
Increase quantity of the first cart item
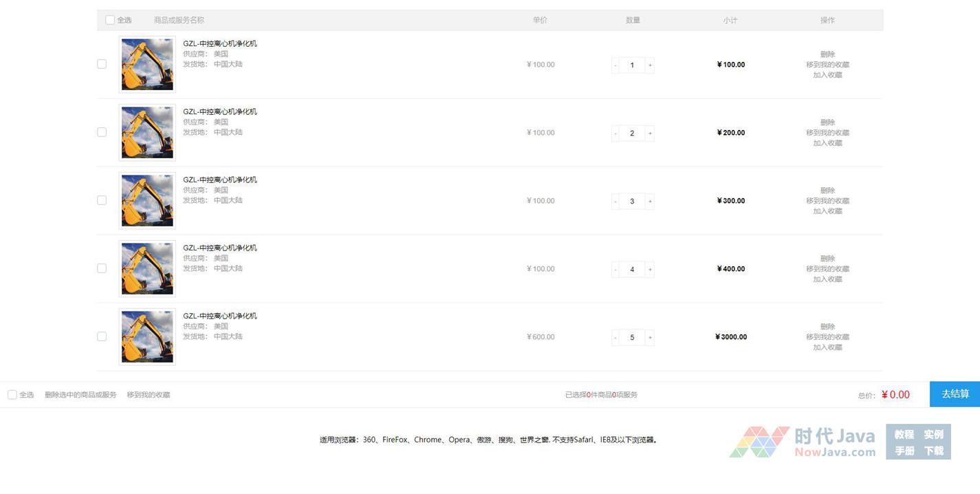coord(650,65)
